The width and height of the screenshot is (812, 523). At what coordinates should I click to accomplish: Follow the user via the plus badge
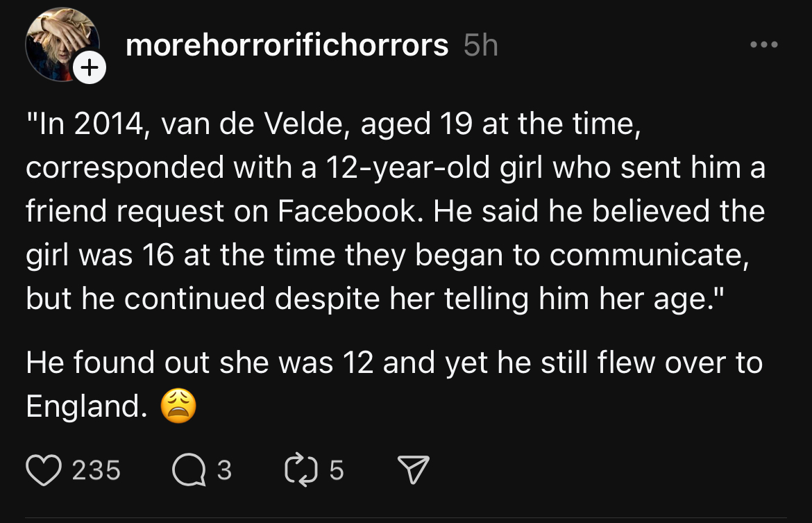tap(89, 68)
